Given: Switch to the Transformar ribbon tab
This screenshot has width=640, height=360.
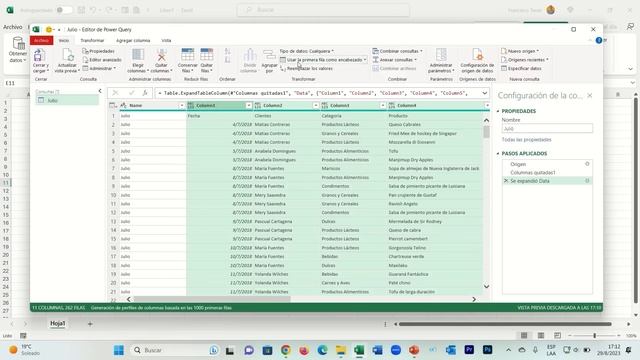Looking at the screenshot, I should 92,40.
